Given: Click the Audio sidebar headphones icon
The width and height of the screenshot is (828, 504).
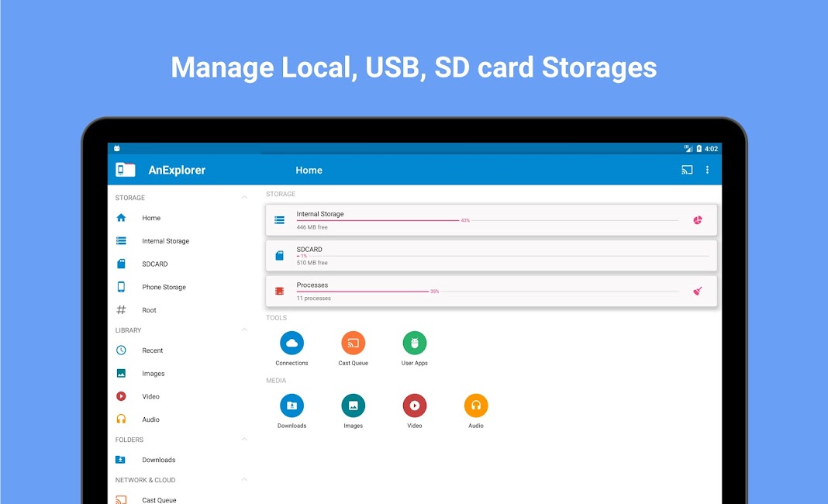Looking at the screenshot, I should click(x=121, y=419).
